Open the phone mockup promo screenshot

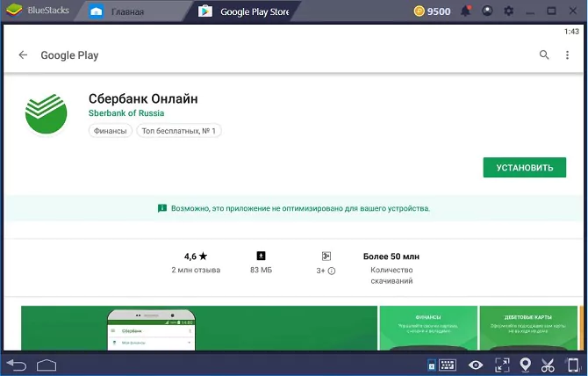[x=199, y=328]
